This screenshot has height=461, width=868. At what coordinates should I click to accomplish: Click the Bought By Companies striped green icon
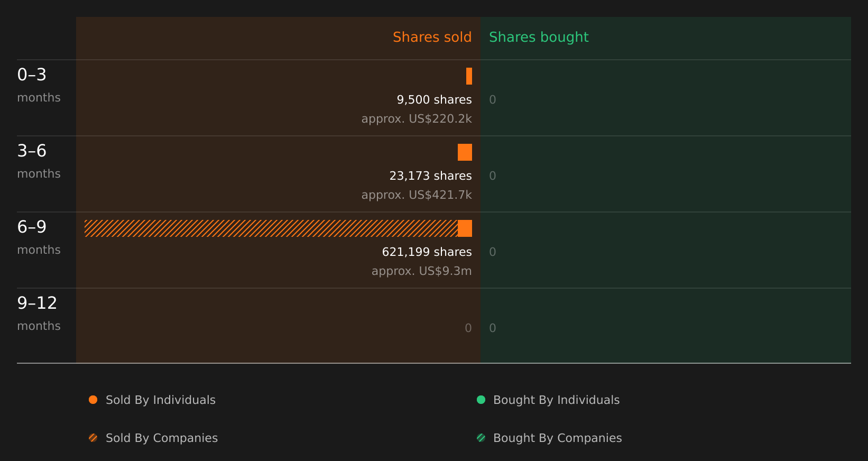(481, 438)
